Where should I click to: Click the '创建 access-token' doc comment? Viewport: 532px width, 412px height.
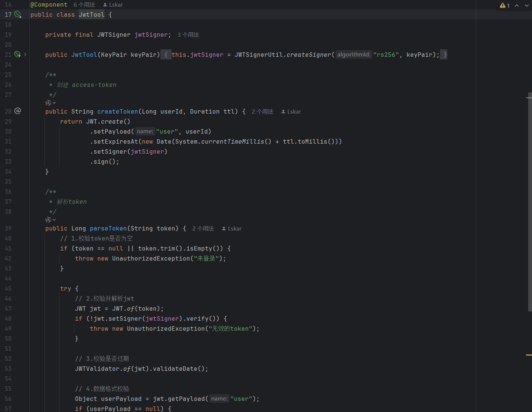tap(87, 85)
